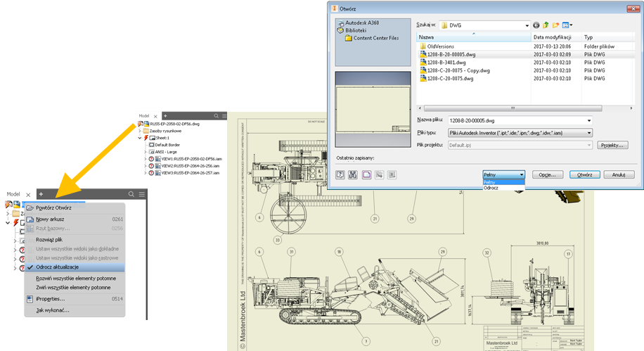This screenshot has width=644, height=351.
Task: Click the OldVersions folder icon
Action: [423, 46]
